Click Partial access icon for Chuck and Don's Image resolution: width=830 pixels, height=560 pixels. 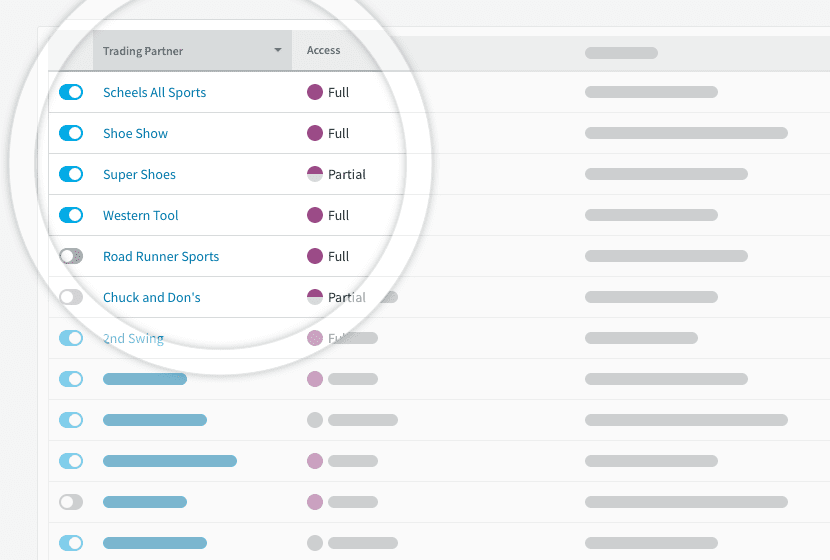pos(315,297)
